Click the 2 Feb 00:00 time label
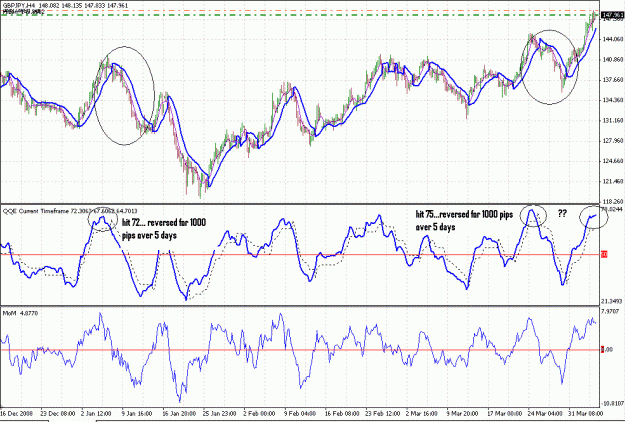 click(x=259, y=413)
